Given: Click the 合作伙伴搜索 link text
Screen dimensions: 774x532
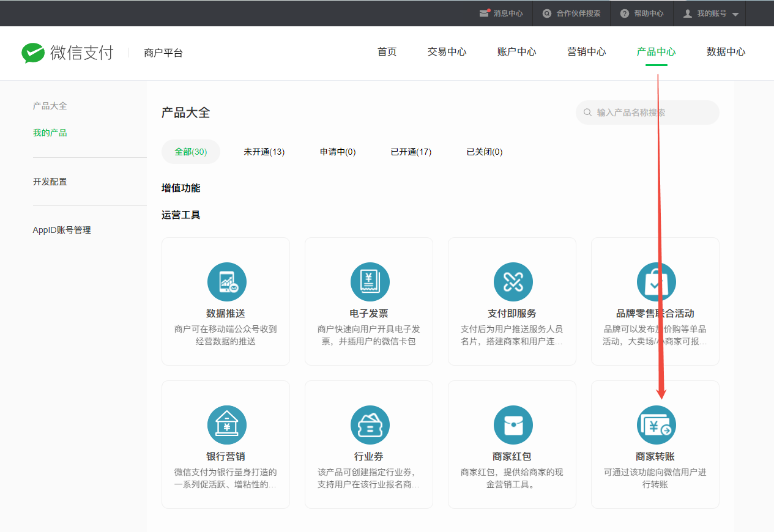Looking at the screenshot, I should pyautogui.click(x=579, y=13).
